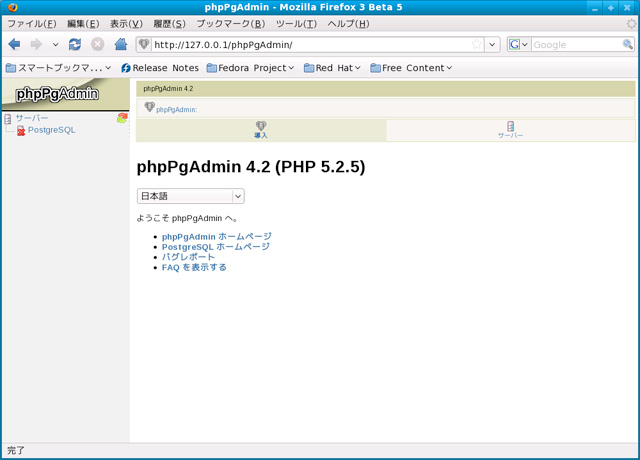Click the URL address field

[x=311, y=44]
